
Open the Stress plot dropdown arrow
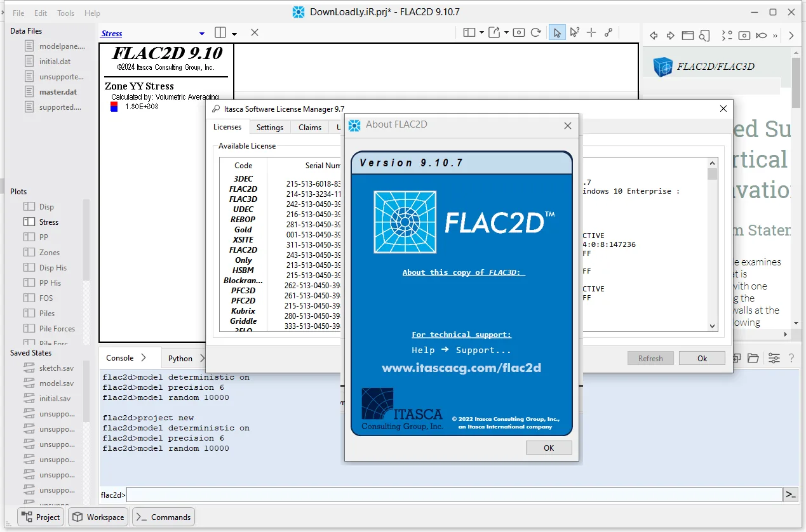coord(202,34)
